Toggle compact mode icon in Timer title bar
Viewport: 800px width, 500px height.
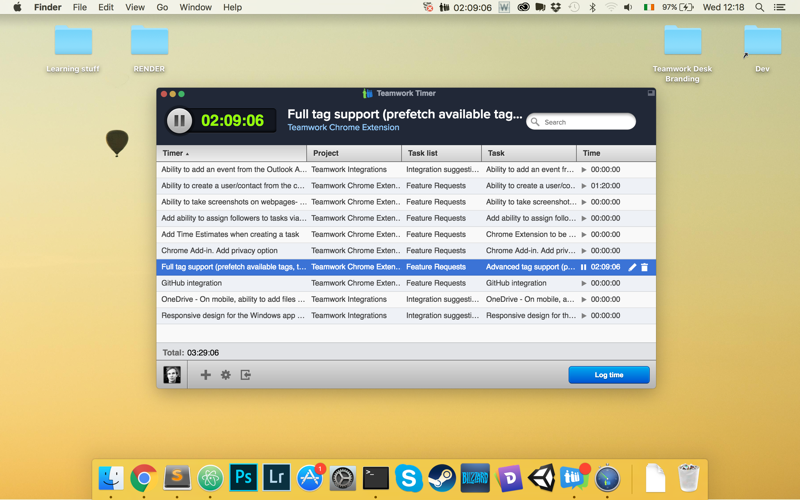(651, 93)
